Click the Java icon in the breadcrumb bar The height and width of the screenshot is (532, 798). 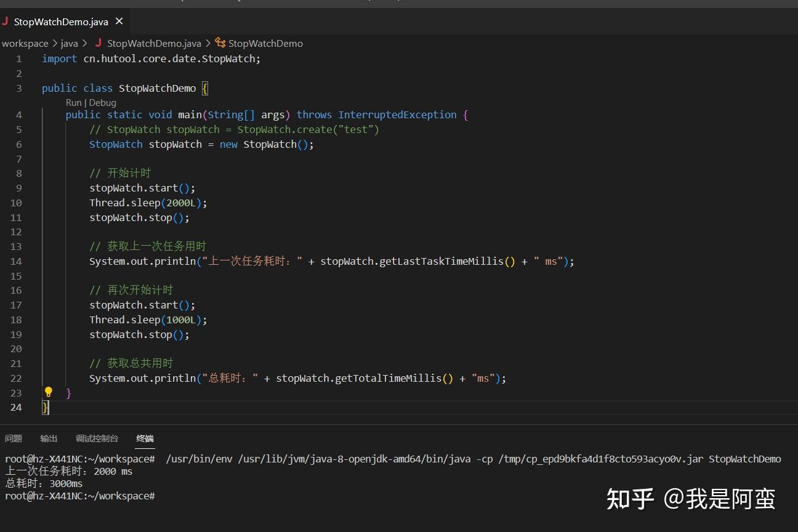pos(98,43)
